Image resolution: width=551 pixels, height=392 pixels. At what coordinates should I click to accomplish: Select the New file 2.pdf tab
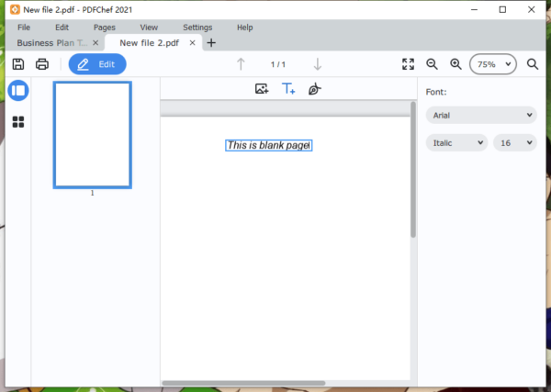tap(150, 43)
